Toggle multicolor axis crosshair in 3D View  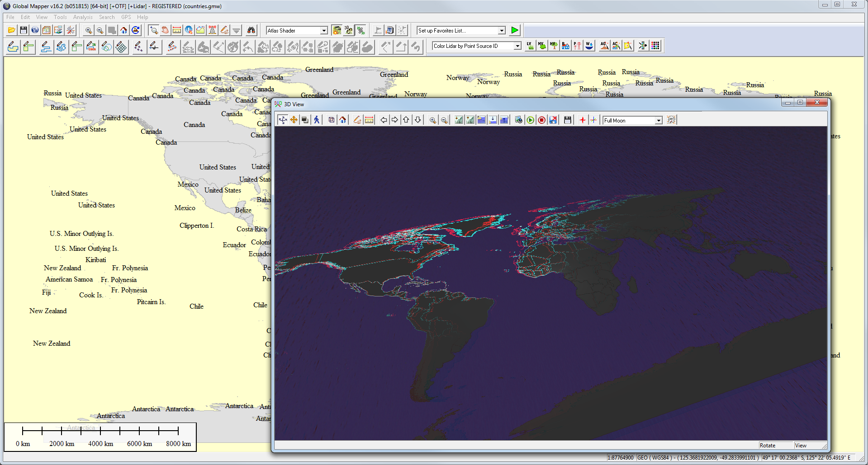[593, 120]
